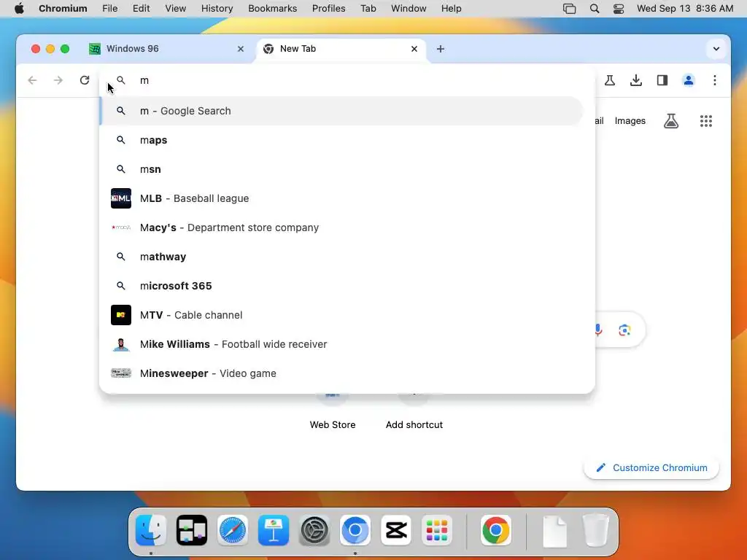
Task: Close the New Tab tab
Action: (x=414, y=49)
